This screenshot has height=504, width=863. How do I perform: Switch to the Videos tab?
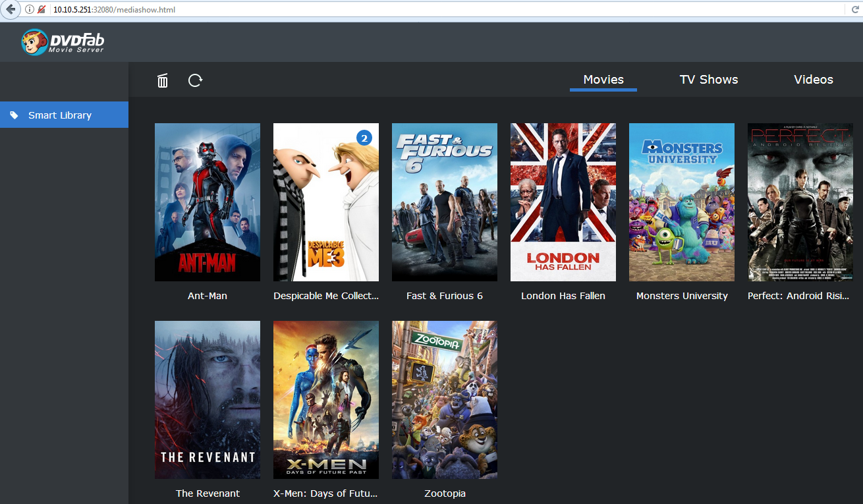coord(814,80)
